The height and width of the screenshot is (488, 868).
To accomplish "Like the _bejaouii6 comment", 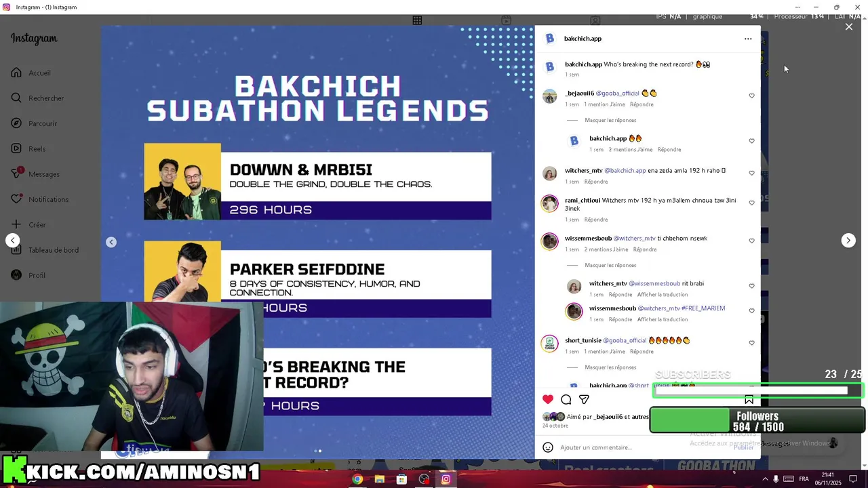I will [x=751, y=96].
